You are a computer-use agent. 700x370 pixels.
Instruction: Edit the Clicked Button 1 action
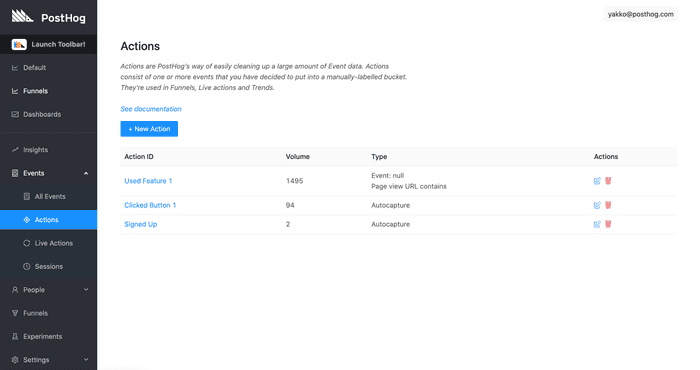point(597,205)
